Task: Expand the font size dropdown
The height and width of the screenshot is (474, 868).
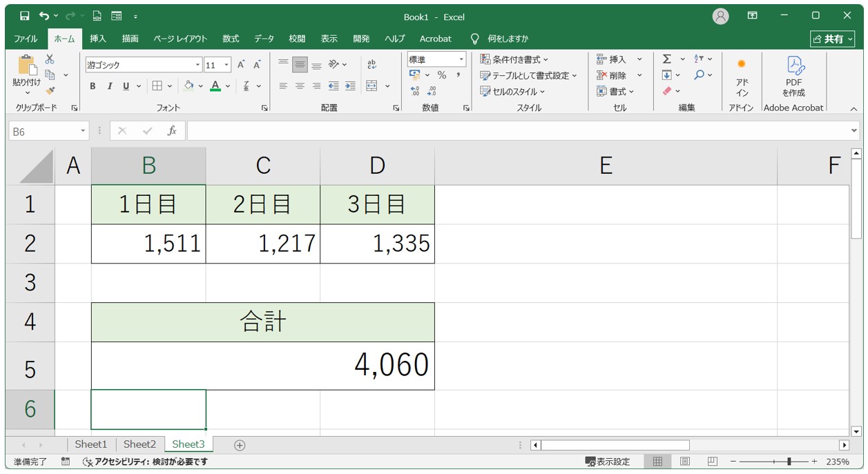Action: [x=227, y=65]
